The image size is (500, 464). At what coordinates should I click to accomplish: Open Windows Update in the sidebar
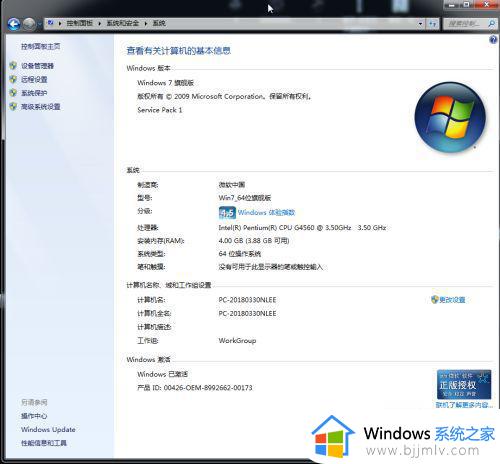(48, 429)
